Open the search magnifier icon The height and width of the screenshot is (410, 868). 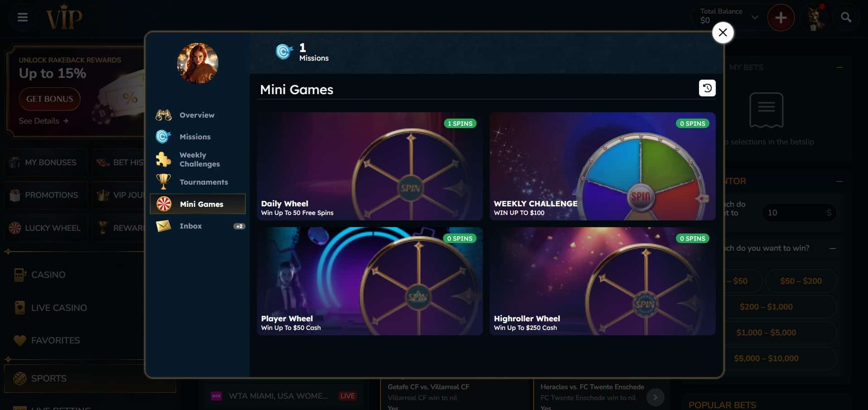pos(846,17)
